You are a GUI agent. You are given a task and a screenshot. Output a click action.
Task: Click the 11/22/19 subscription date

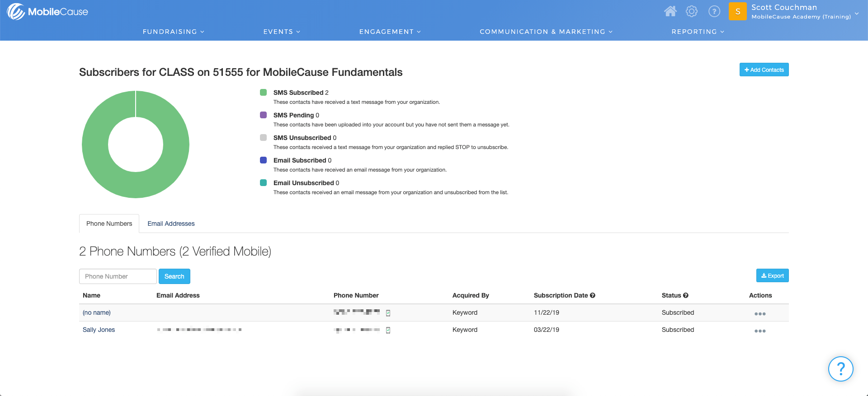(547, 312)
